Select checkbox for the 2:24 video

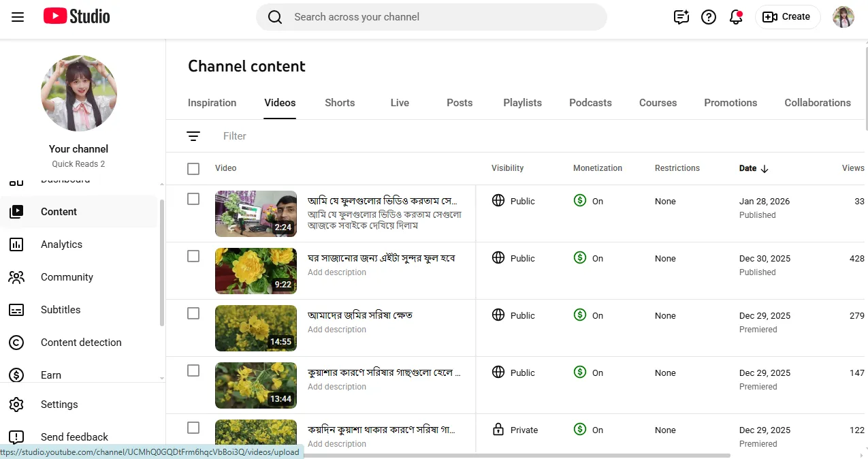point(193,199)
